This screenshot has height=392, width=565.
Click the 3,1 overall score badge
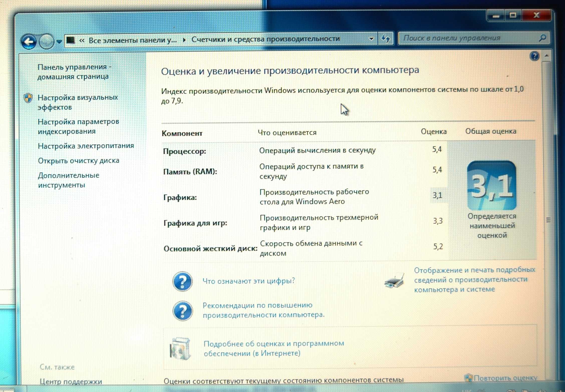pyautogui.click(x=492, y=185)
